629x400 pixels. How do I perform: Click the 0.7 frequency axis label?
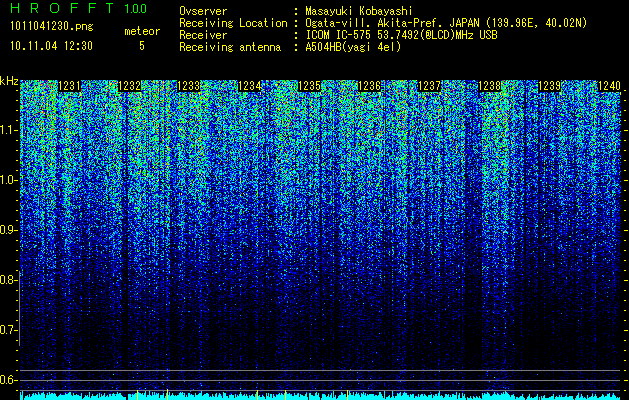[9, 330]
